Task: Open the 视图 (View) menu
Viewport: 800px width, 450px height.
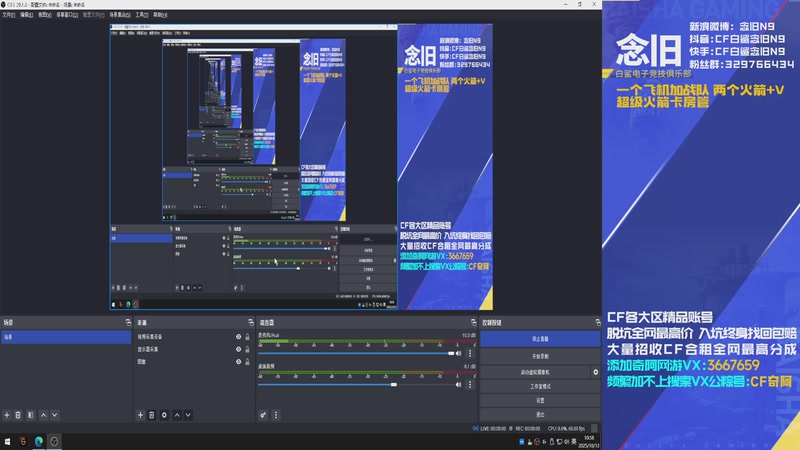Action: click(45, 15)
